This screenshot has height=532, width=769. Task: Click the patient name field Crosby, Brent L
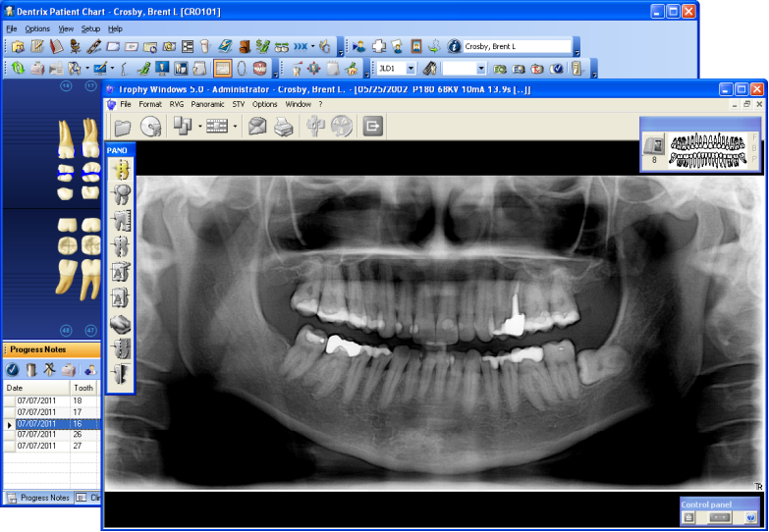[516, 46]
